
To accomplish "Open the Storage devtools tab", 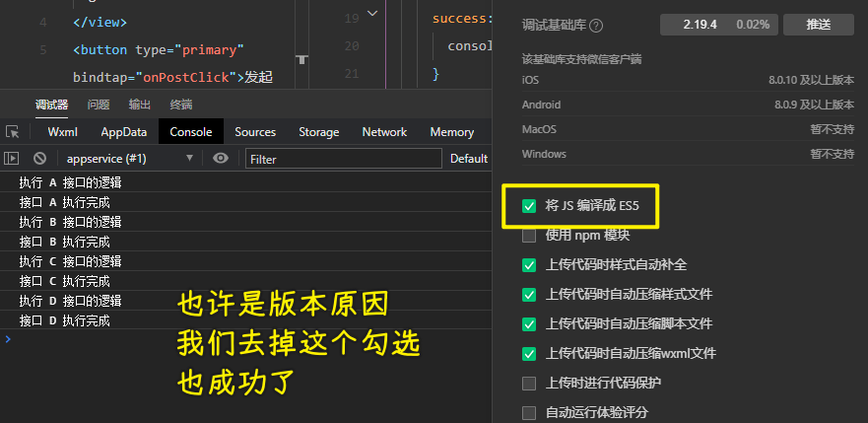I will pyautogui.click(x=319, y=132).
